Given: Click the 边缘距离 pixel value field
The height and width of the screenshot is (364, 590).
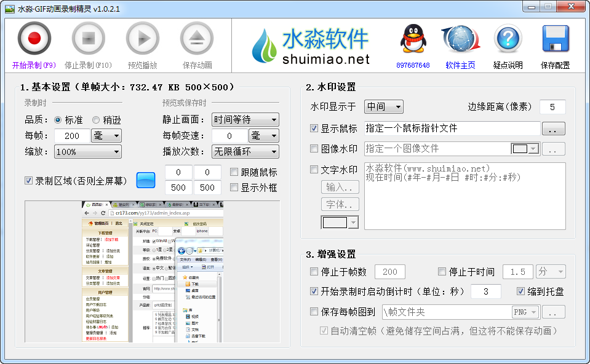Looking at the screenshot, I should pyautogui.click(x=552, y=106).
